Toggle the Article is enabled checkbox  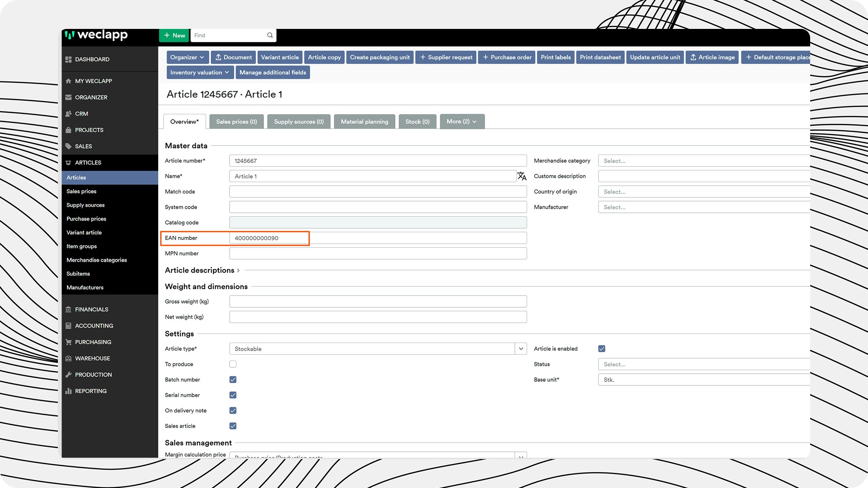pos(602,349)
